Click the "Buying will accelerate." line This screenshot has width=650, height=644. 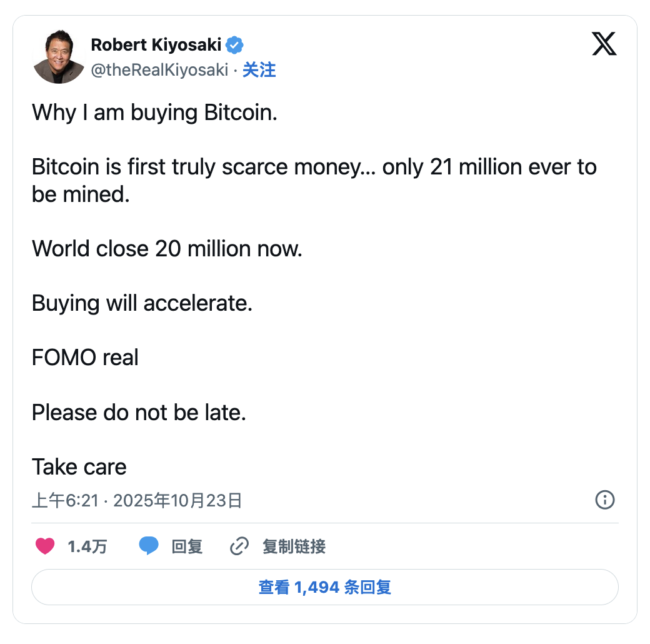[142, 303]
